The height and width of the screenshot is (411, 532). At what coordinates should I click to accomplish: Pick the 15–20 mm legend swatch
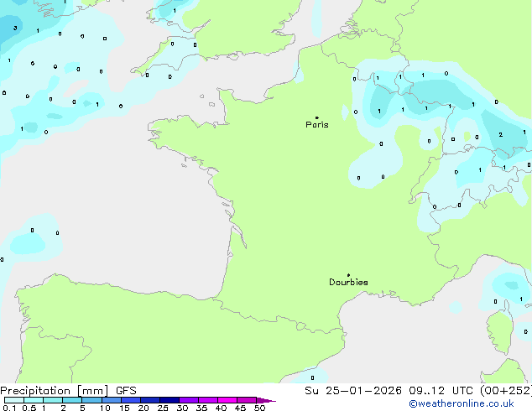(130, 400)
